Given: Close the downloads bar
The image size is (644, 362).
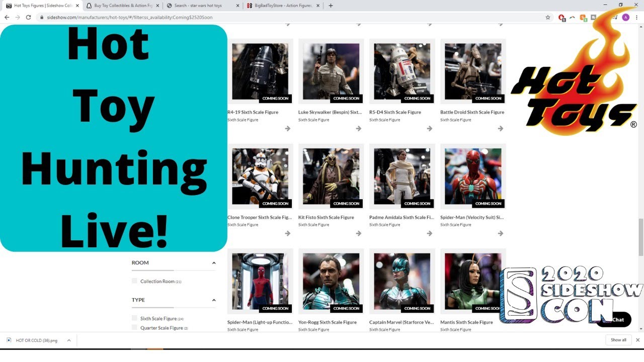Looking at the screenshot, I should [637, 340].
